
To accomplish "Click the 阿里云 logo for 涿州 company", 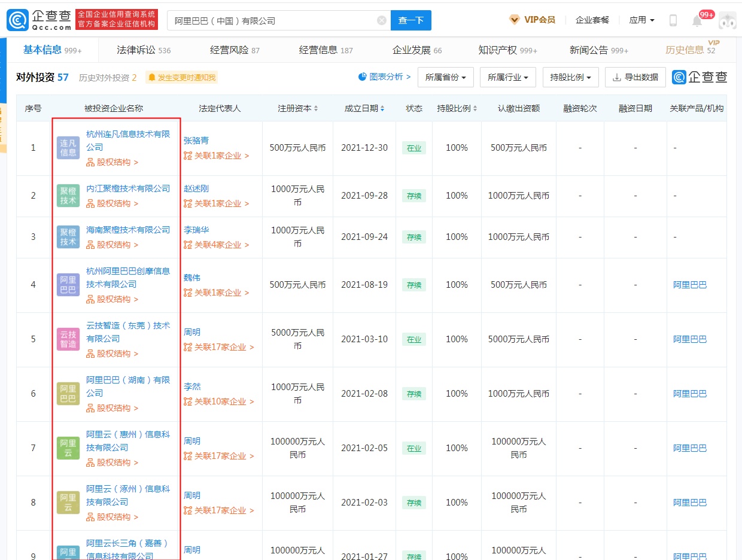I will [68, 503].
